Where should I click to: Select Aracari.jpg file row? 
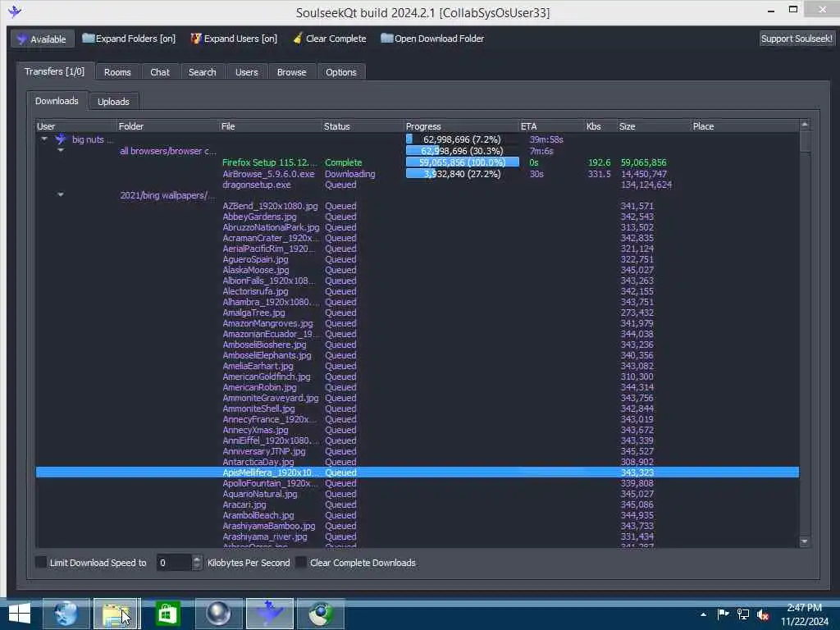point(418,504)
